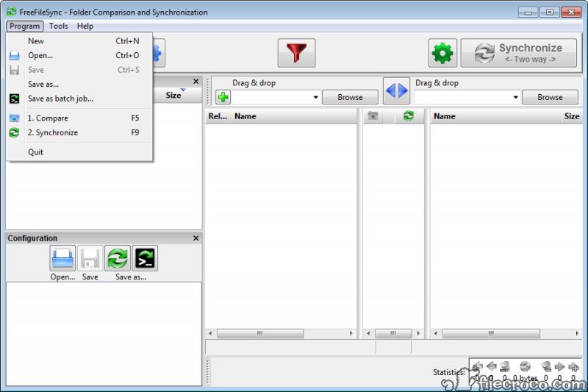The image size is (588, 392).
Task: Close the overview panel above Configuration
Action: 196,82
